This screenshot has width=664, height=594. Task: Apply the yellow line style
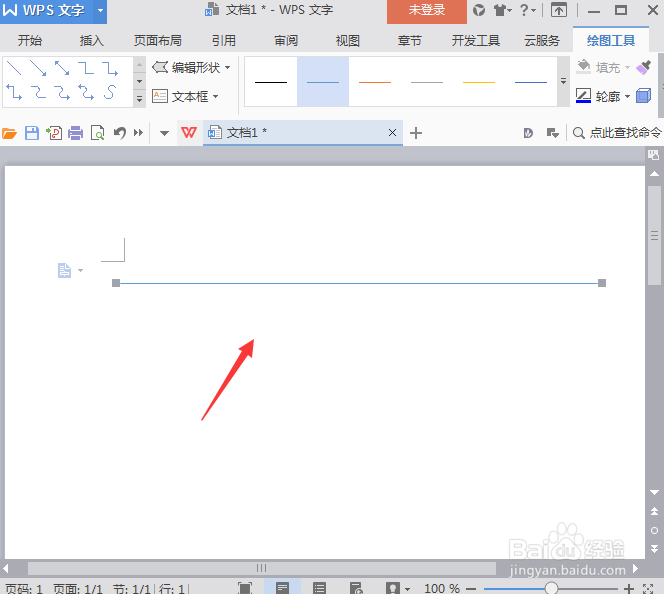click(x=479, y=82)
